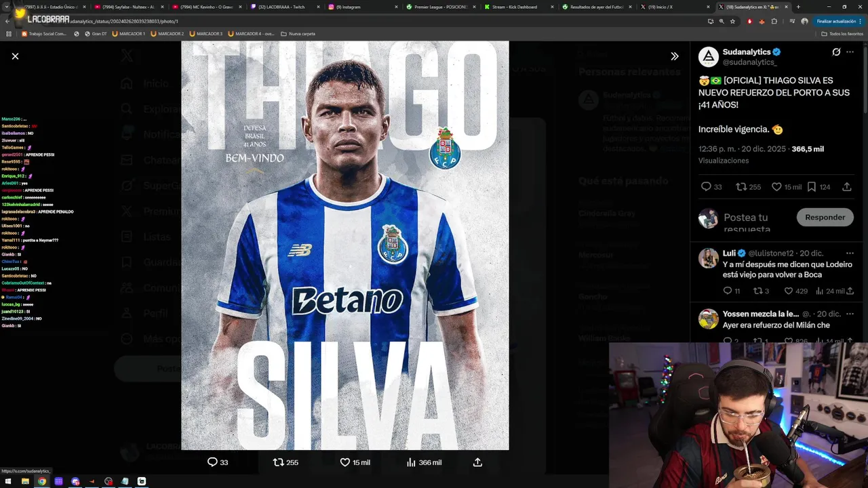The width and height of the screenshot is (868, 488).
Task: Open Sudanalytics profile avatar
Action: tap(709, 57)
